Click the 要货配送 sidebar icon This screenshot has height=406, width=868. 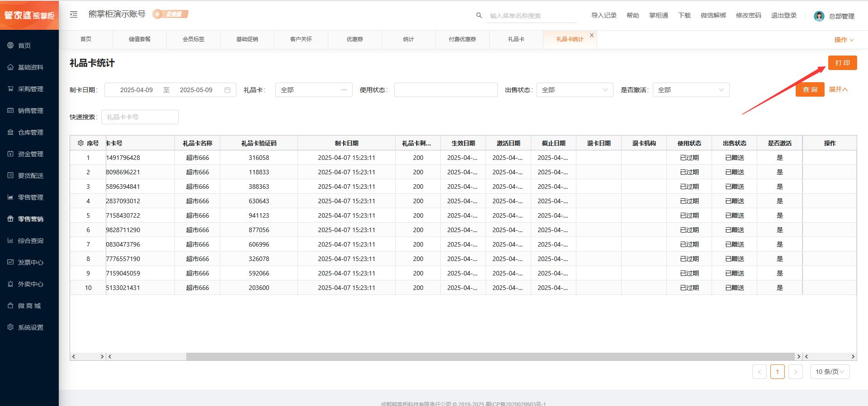(x=10, y=175)
